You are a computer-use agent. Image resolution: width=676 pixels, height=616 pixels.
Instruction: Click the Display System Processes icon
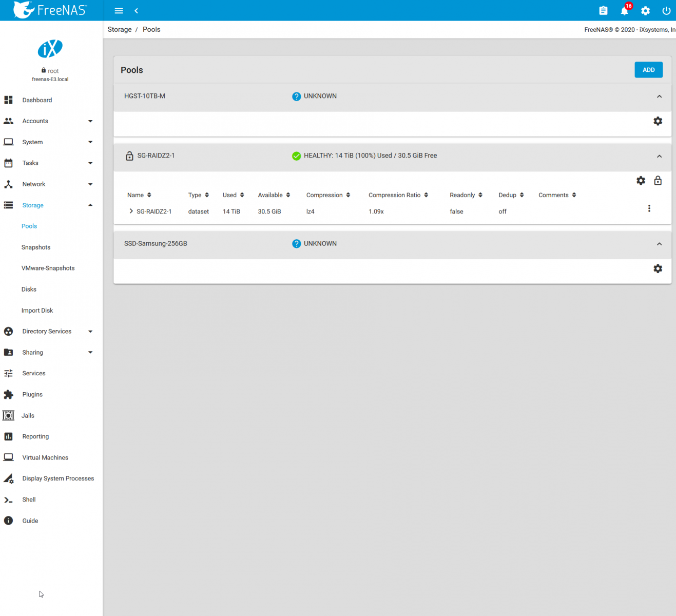(x=8, y=478)
